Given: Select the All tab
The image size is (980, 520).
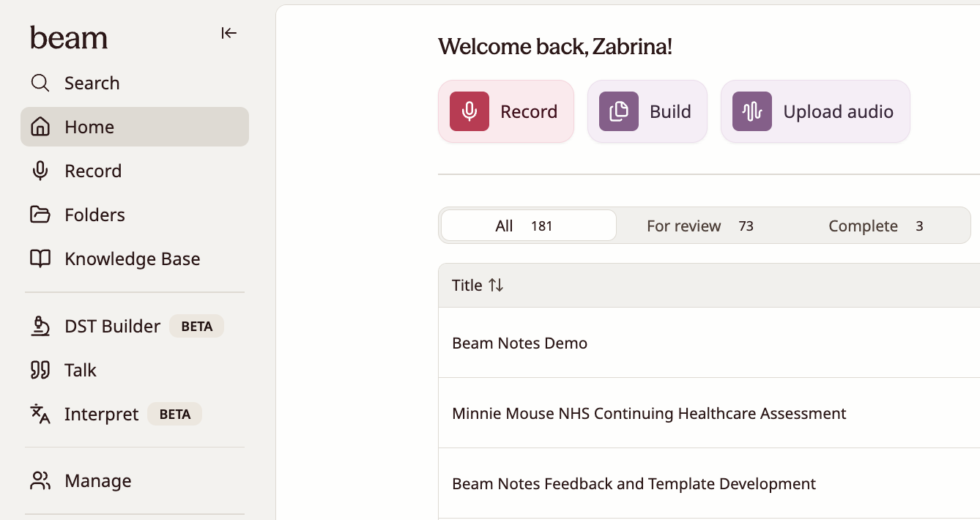Looking at the screenshot, I should [529, 226].
